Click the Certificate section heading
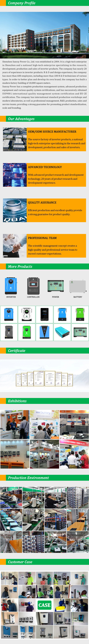Viewport: 89px width, 644px height. (17, 350)
